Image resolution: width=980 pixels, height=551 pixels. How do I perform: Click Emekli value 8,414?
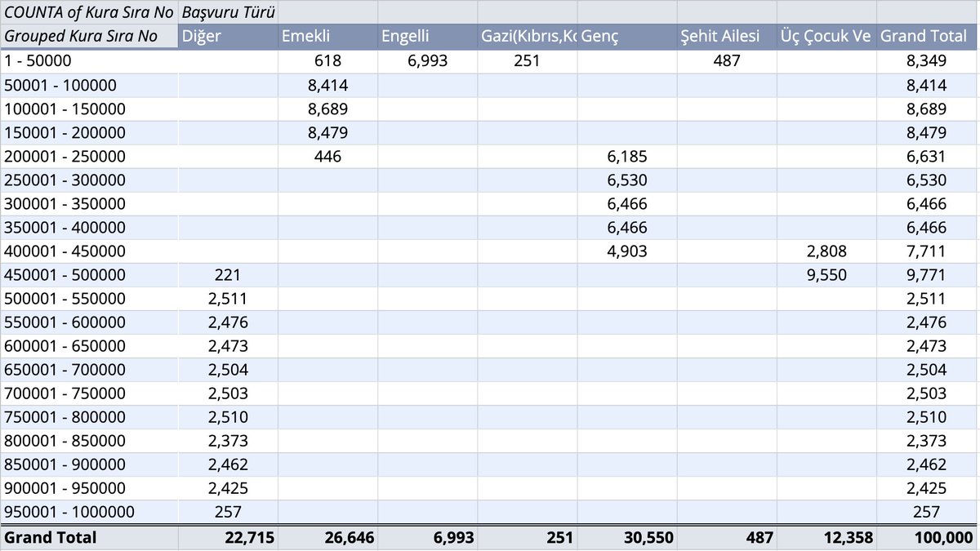click(327, 85)
